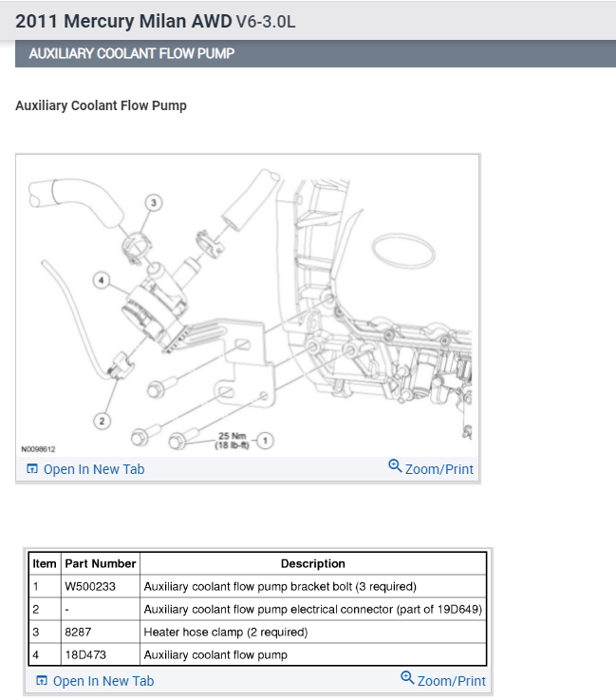Click the 2011 Mercury Milan AWD title
The width and height of the screenshot is (616, 700).
pos(123,21)
